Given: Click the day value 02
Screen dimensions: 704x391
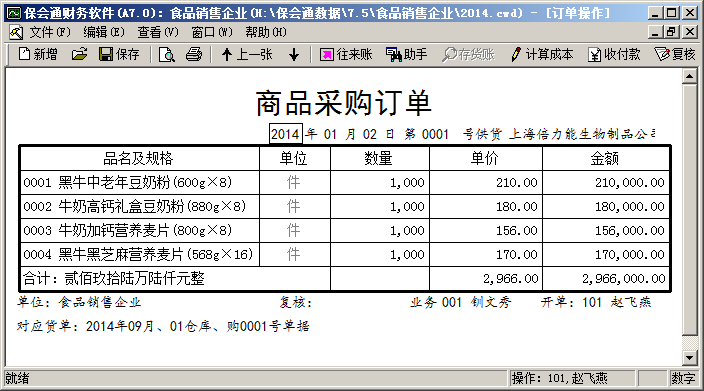Looking at the screenshot, I should click(x=370, y=134).
